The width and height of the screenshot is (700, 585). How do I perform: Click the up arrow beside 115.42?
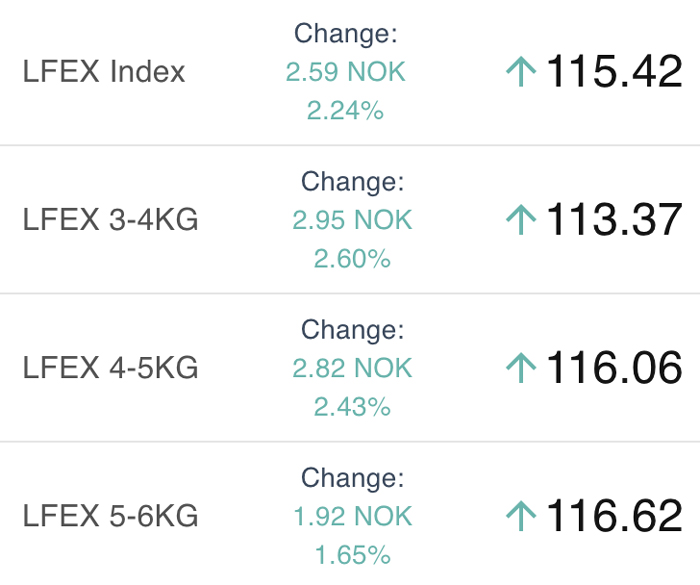pos(521,72)
